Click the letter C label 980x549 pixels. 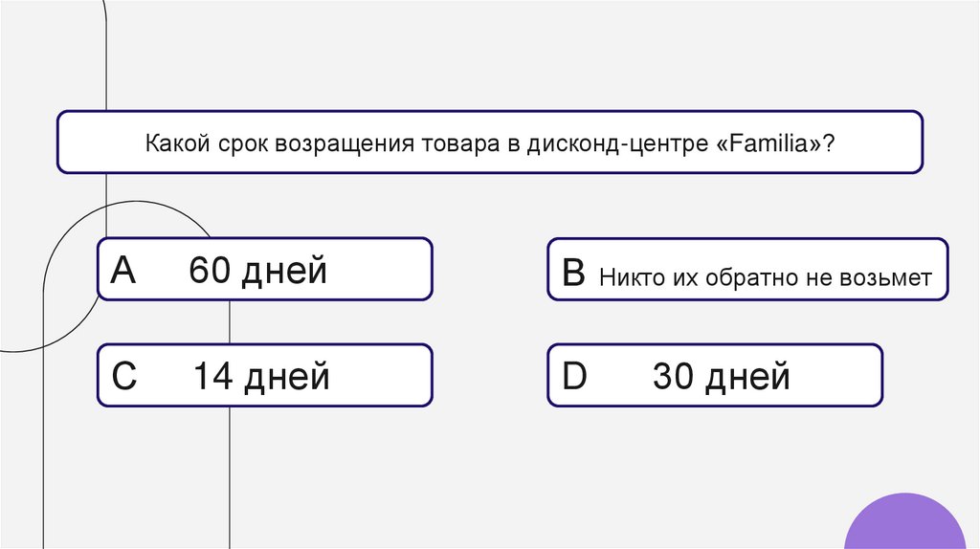pyautogui.click(x=125, y=377)
